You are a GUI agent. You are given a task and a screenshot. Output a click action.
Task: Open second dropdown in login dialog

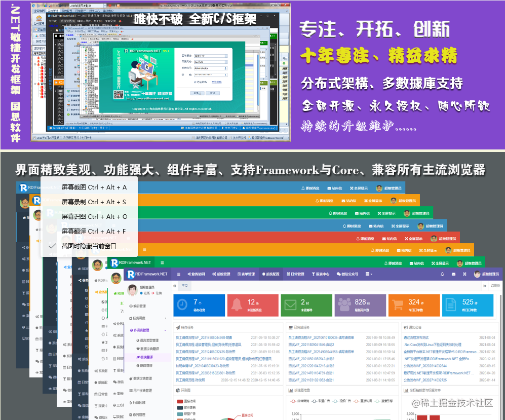tap(211, 62)
